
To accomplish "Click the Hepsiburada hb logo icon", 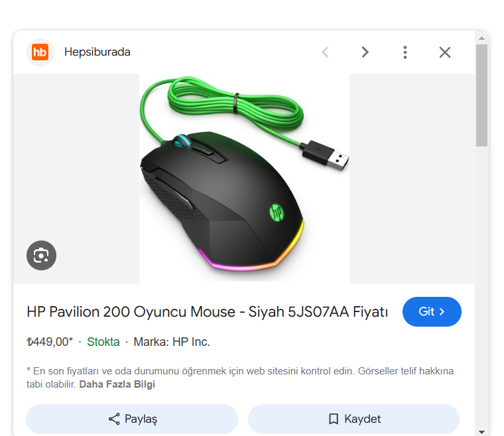I will tap(40, 52).
